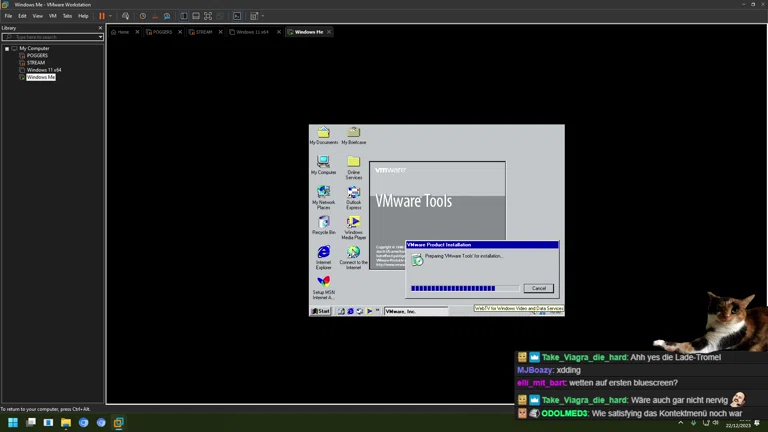Click the VMware, Inc. taskbar button
Viewport: 768px width, 432px height.
point(416,311)
